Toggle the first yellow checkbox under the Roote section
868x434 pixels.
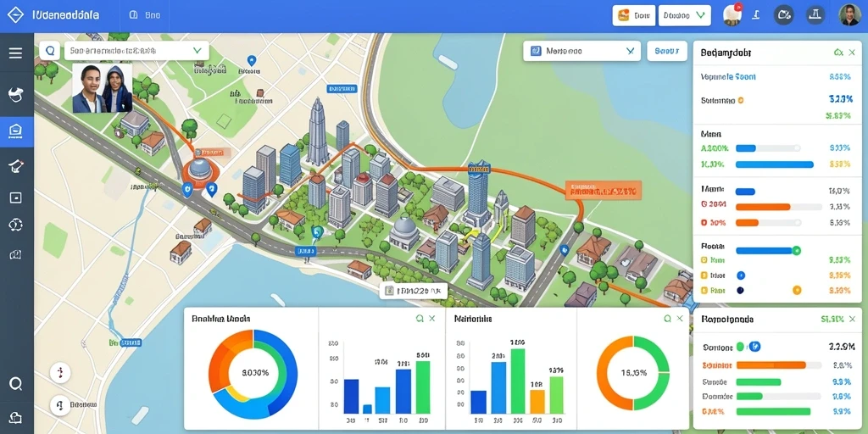pos(704,259)
